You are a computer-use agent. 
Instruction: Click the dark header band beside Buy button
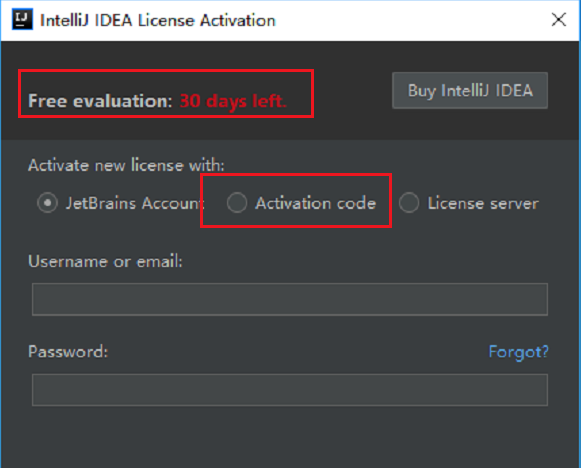353,91
